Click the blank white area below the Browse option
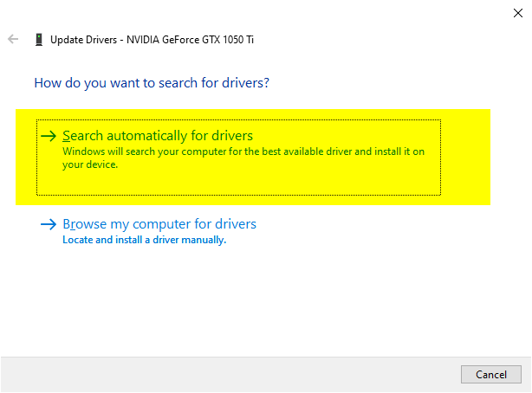This screenshot has height=393, width=532. [266, 300]
